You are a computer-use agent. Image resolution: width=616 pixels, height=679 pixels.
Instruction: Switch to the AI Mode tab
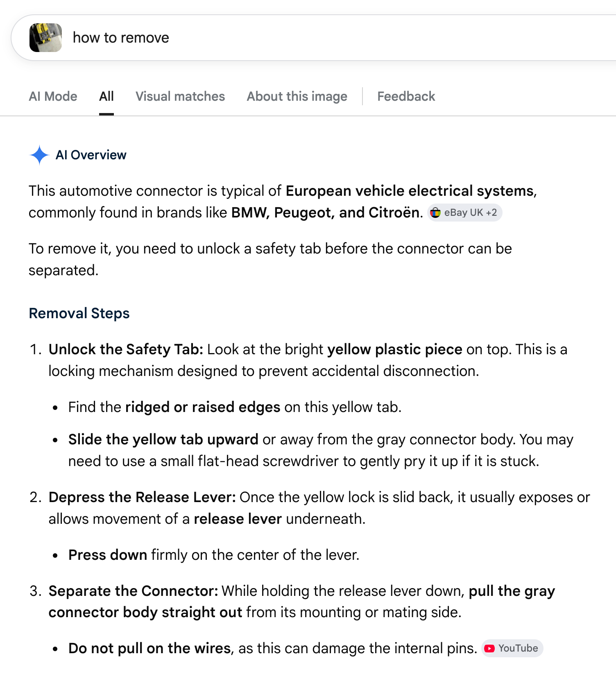[x=53, y=97]
